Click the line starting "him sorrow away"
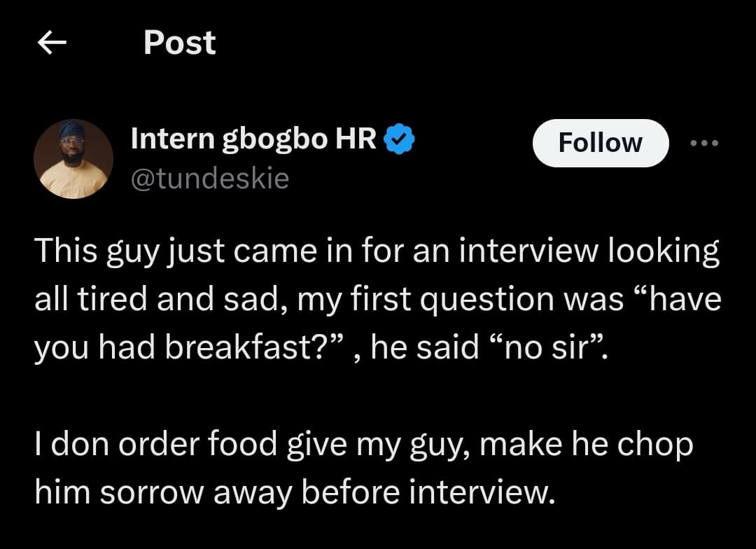The image size is (756, 549). 294,493
